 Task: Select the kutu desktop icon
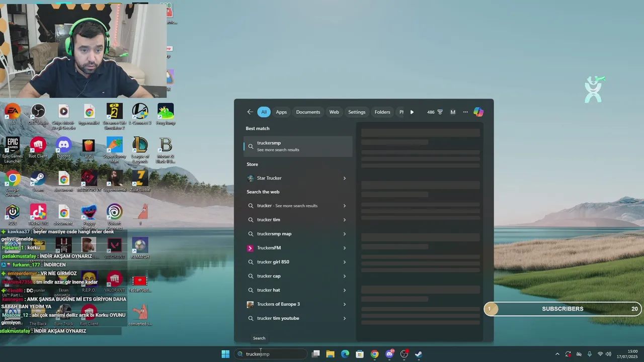89,148
